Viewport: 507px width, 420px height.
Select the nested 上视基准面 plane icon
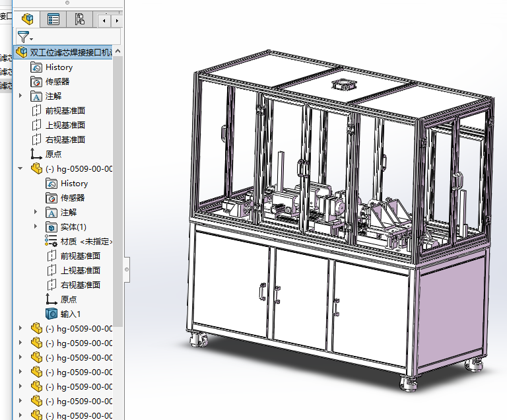pos(51,271)
